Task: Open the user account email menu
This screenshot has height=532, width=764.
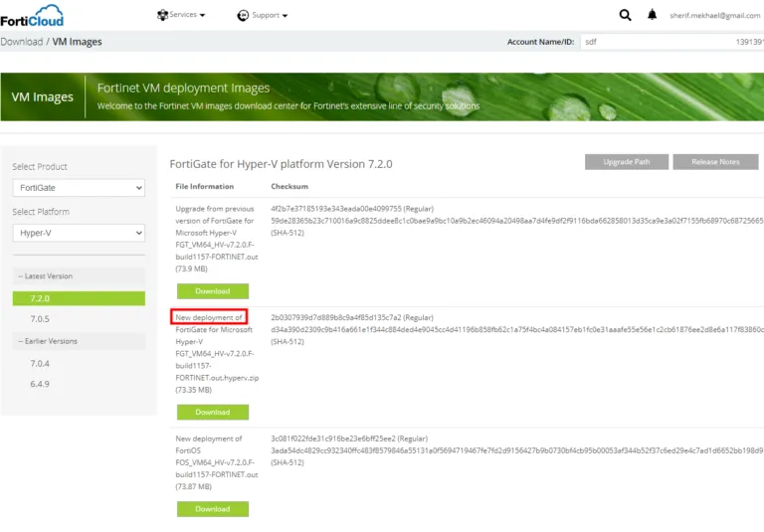Action: [715, 16]
